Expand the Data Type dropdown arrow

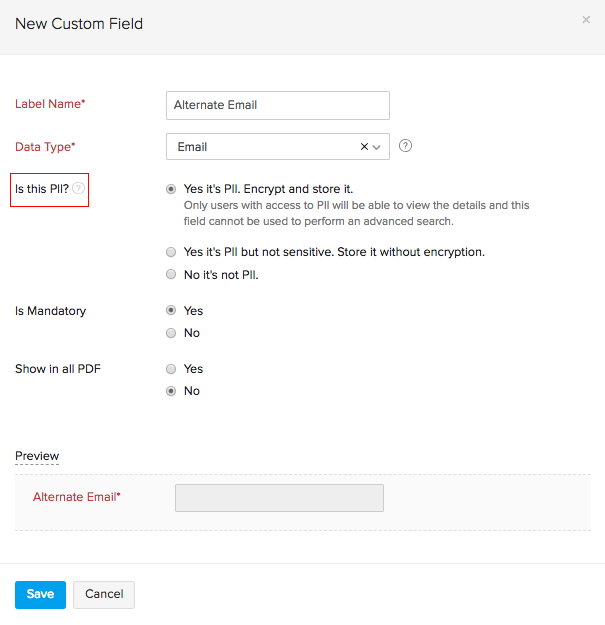pos(377,147)
